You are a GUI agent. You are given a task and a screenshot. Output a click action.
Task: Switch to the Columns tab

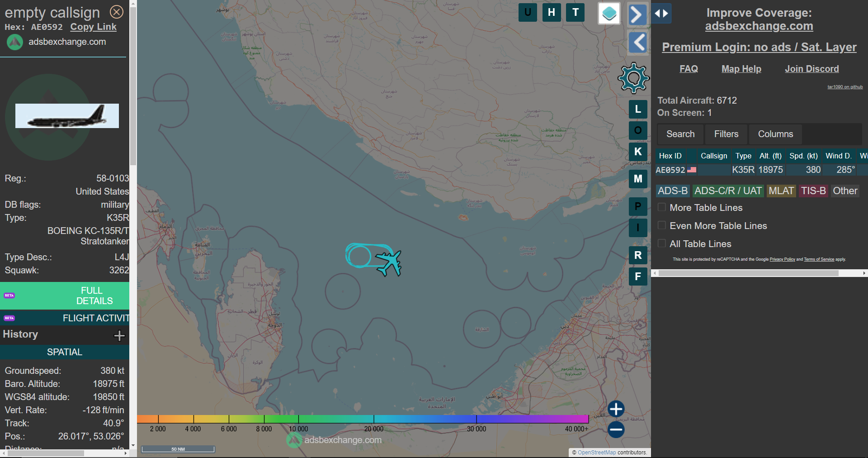tap(775, 134)
